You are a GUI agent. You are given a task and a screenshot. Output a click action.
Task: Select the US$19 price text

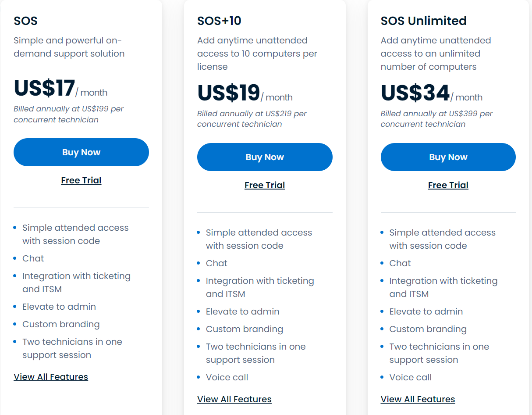[x=228, y=93]
